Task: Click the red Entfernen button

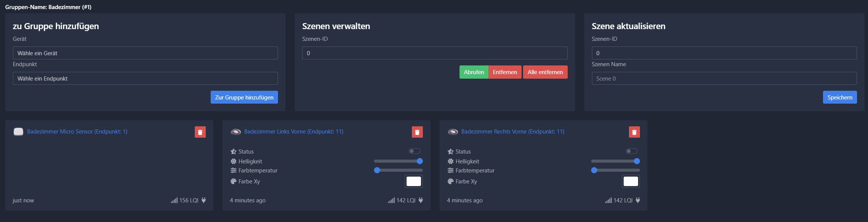Action: click(x=505, y=72)
